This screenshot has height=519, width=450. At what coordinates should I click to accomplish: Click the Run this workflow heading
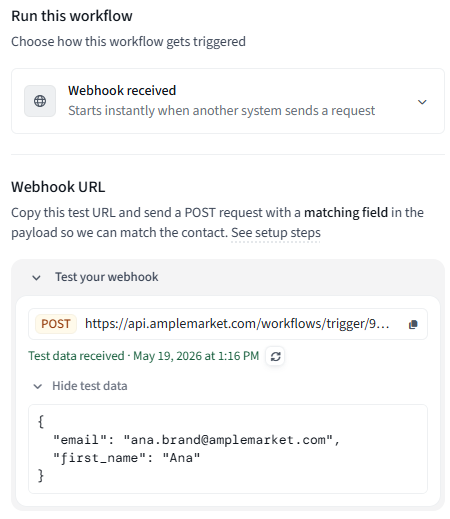tap(72, 16)
